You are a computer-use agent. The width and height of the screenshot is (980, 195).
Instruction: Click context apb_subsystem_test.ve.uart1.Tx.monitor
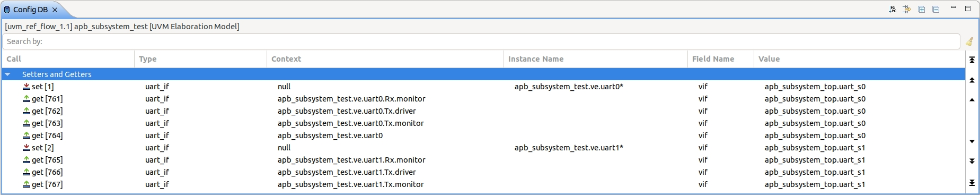351,184
